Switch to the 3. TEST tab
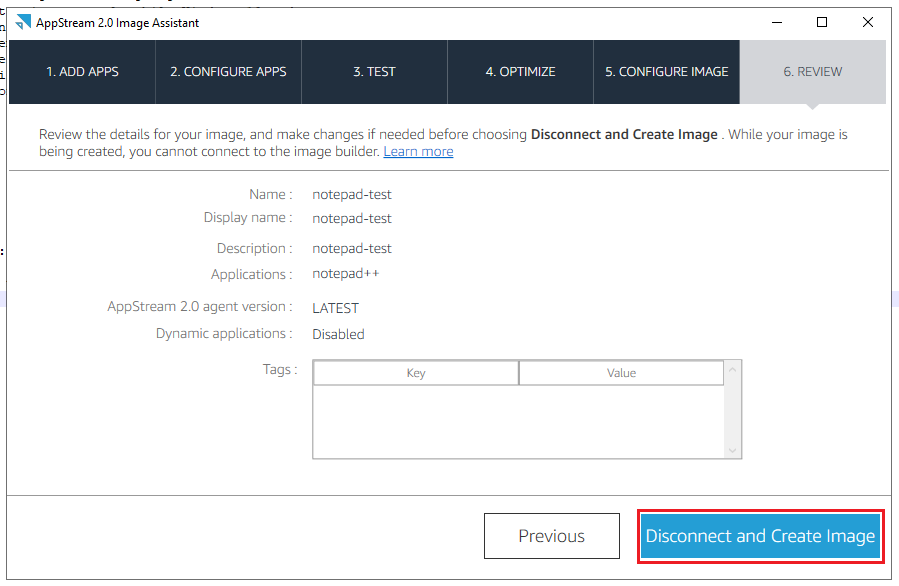Viewport: 899px width, 586px height. (374, 72)
